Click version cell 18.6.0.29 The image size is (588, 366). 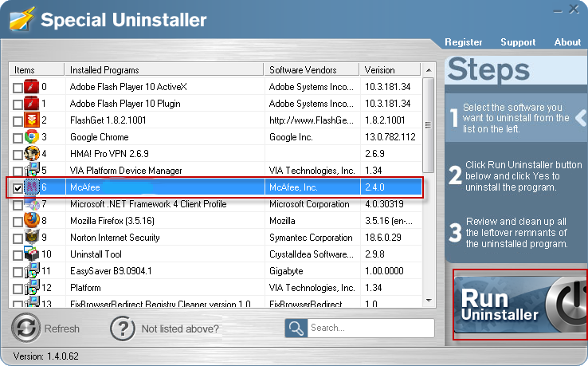pyautogui.click(x=383, y=238)
